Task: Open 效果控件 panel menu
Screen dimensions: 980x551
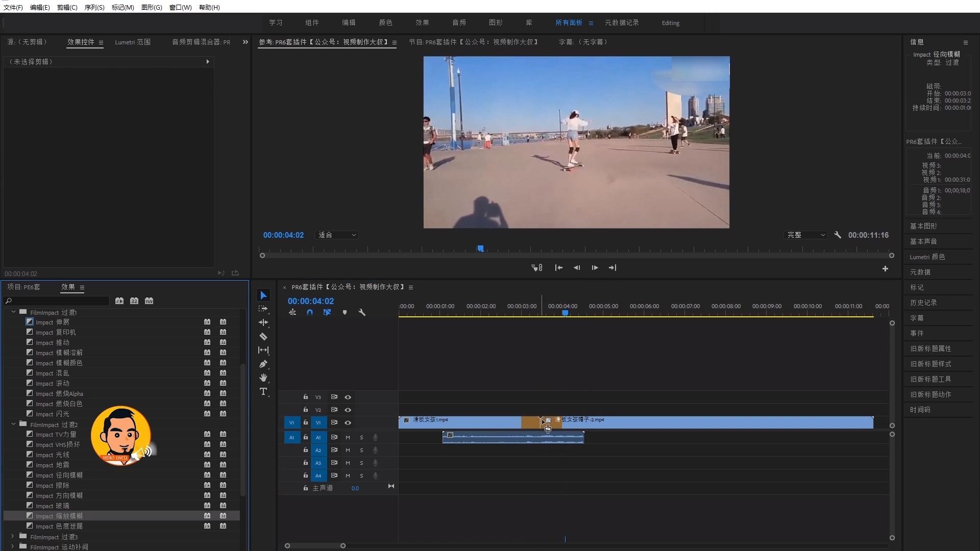Action: 101,42
